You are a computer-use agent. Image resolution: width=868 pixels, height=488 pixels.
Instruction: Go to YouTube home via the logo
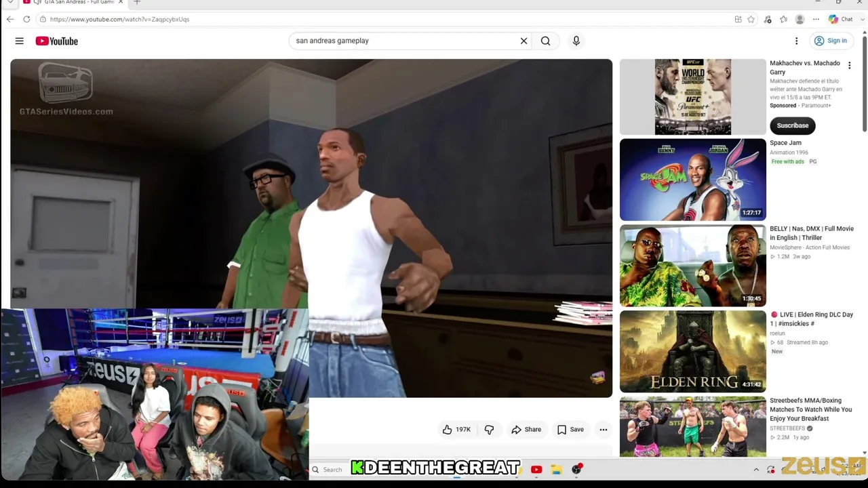tap(57, 41)
